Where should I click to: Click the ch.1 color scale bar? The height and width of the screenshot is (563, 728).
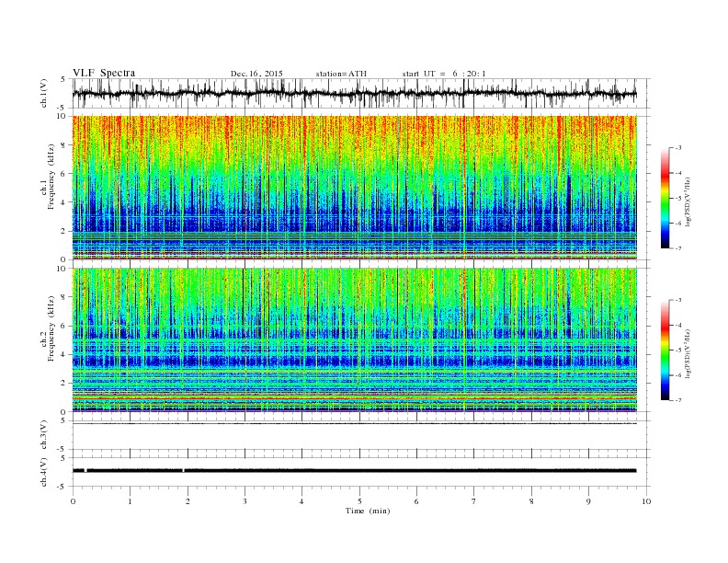[x=665, y=199]
